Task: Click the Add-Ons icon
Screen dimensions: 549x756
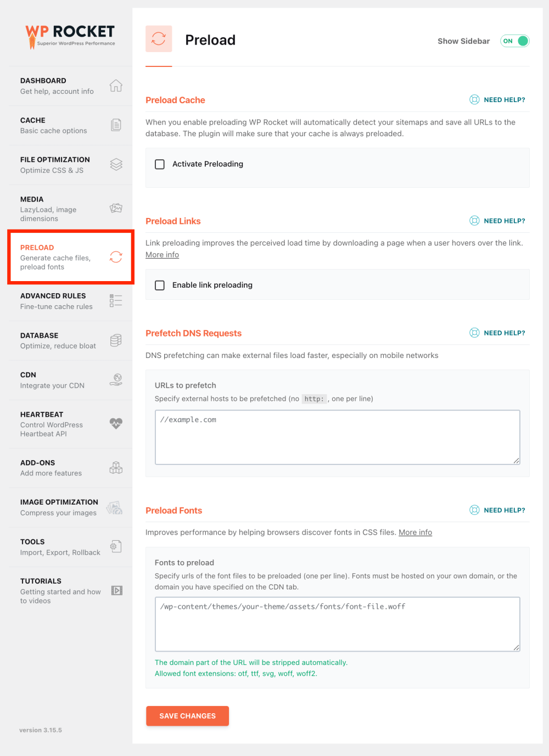Action: 116,467
